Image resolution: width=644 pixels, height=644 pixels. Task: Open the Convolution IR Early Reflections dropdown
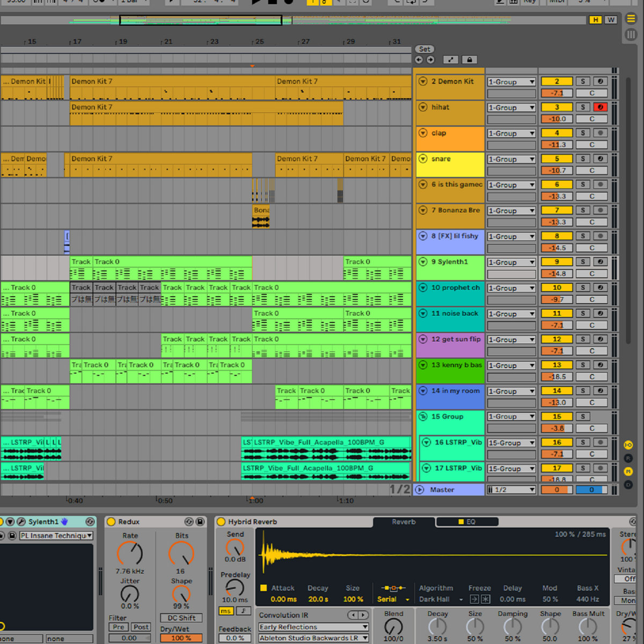coord(313,627)
